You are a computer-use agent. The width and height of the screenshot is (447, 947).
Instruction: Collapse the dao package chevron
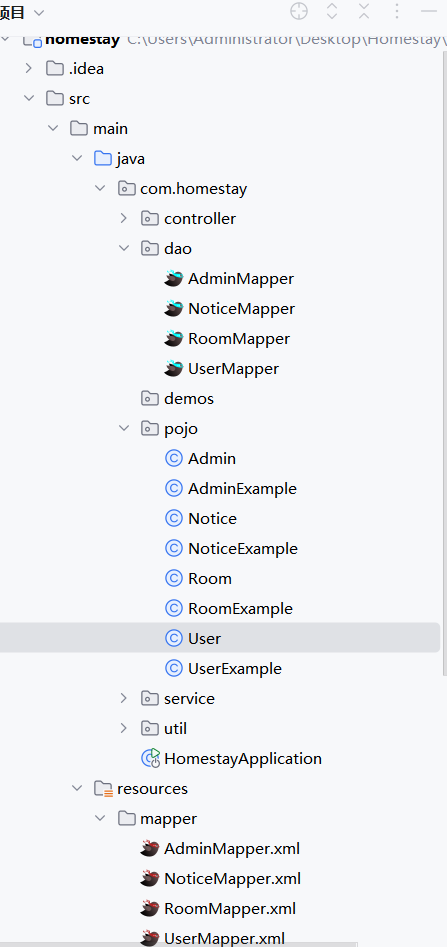(x=124, y=248)
